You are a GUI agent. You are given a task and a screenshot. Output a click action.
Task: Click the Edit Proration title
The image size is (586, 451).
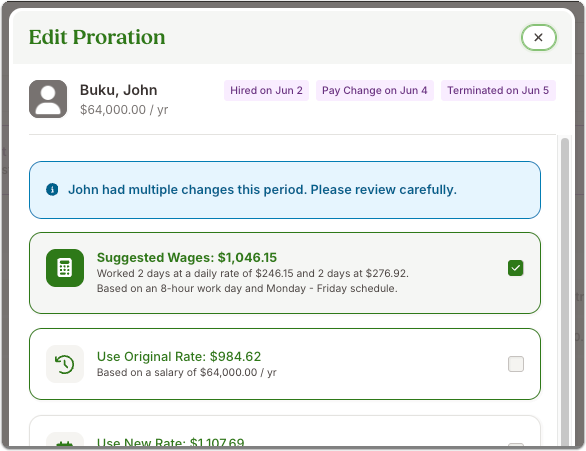pos(97,37)
